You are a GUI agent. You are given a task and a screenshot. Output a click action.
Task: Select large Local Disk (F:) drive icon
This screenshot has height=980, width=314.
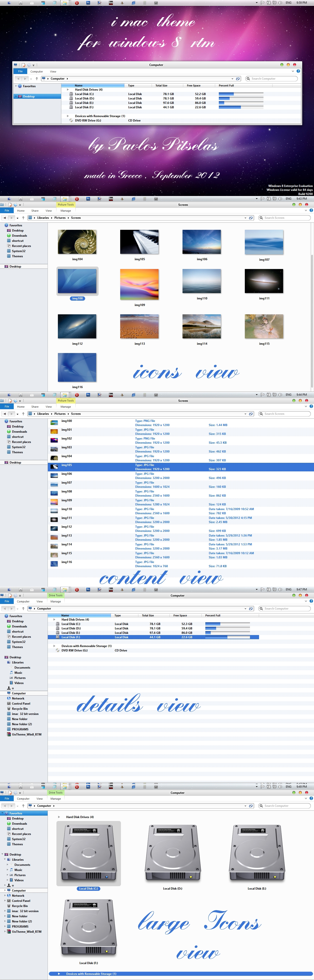pos(88,928)
